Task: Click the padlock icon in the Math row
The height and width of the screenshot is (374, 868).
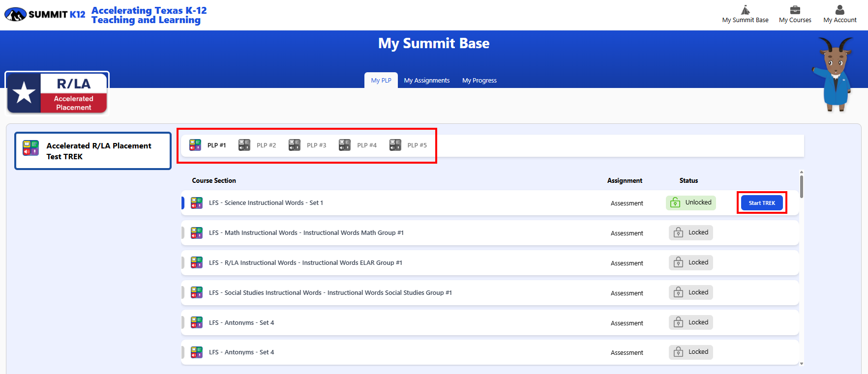Action: tap(678, 232)
